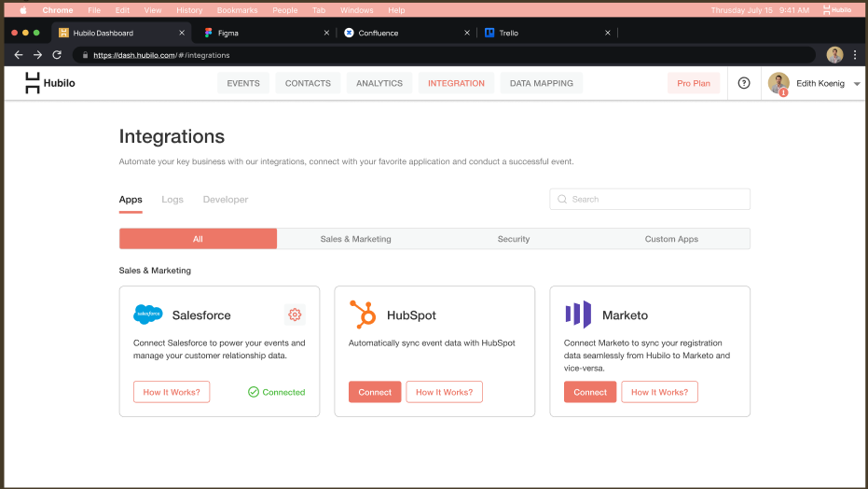Connect the Marketo integration

tap(590, 392)
